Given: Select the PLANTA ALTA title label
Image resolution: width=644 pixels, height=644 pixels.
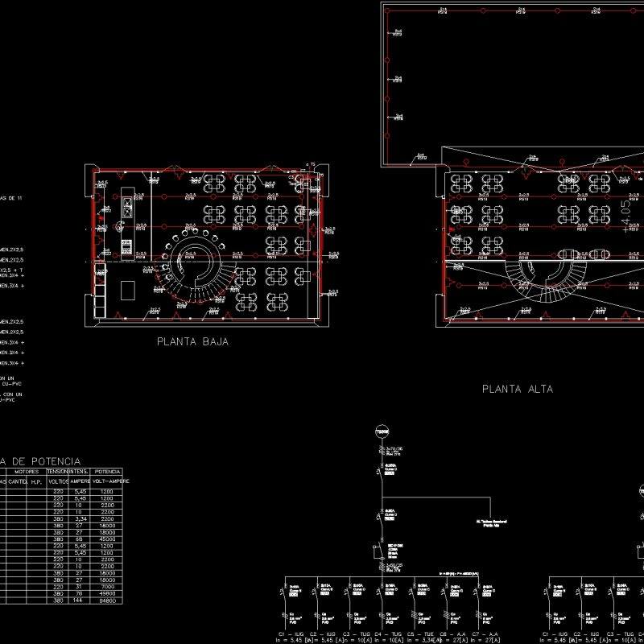Looking at the screenshot, I should coord(517,387).
